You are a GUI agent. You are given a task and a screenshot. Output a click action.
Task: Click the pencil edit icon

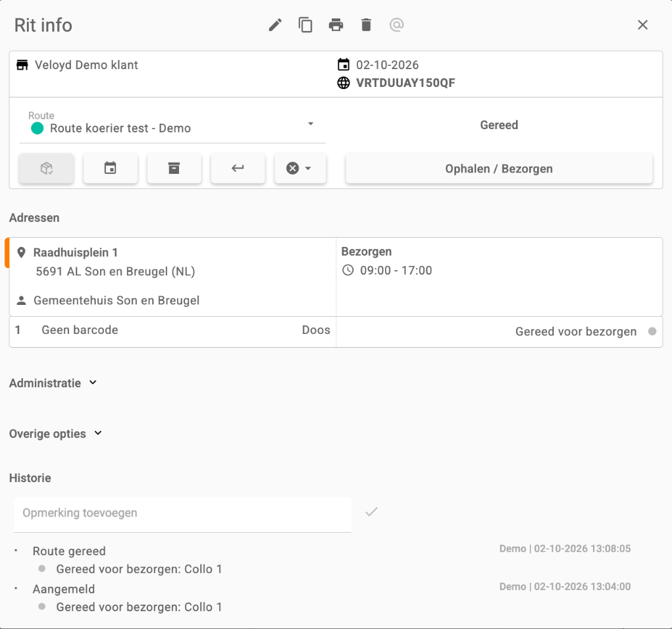[x=275, y=25]
